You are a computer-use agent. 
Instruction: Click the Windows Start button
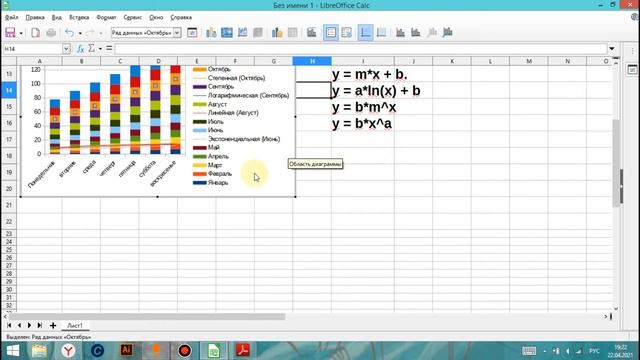click(x=13, y=351)
